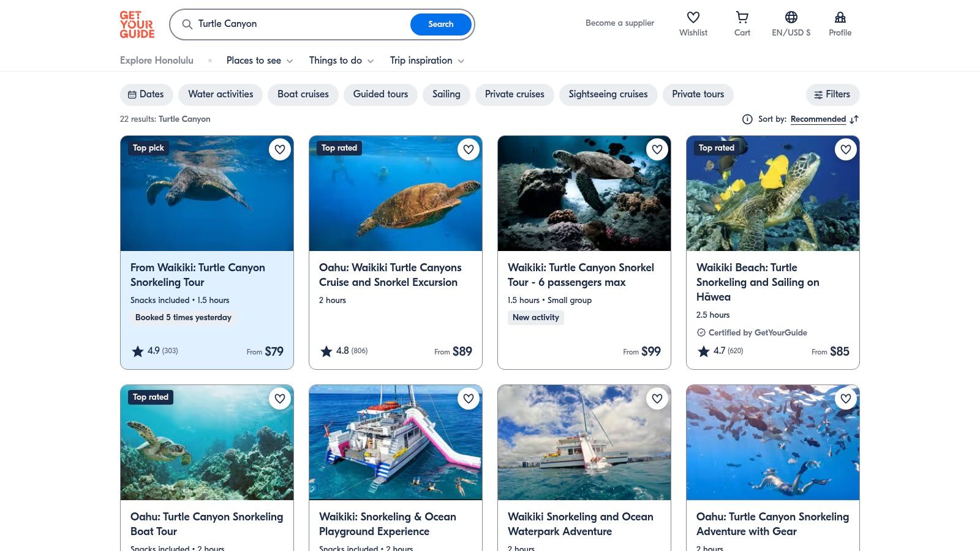The width and height of the screenshot is (980, 551).
Task: Wishlist Waikiki Snorkeling and Ocean Waterpark Adventure
Action: coord(657,399)
